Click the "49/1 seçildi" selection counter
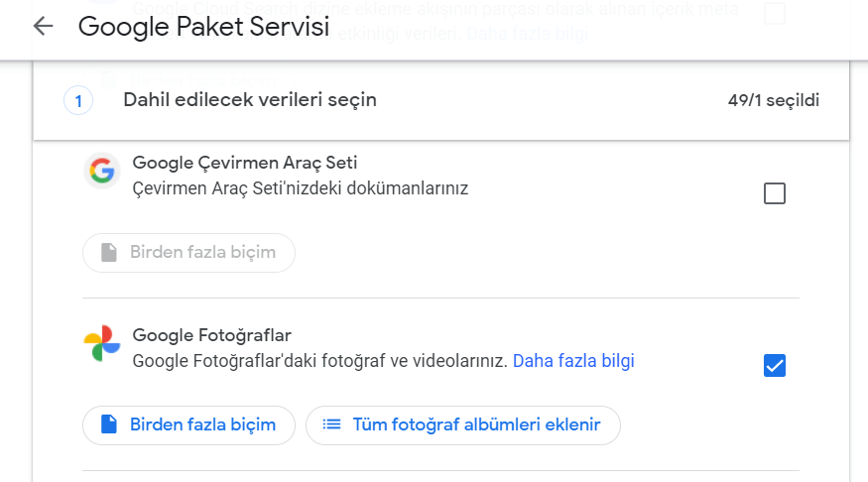Viewport: 868px width, 482px height. click(x=773, y=100)
